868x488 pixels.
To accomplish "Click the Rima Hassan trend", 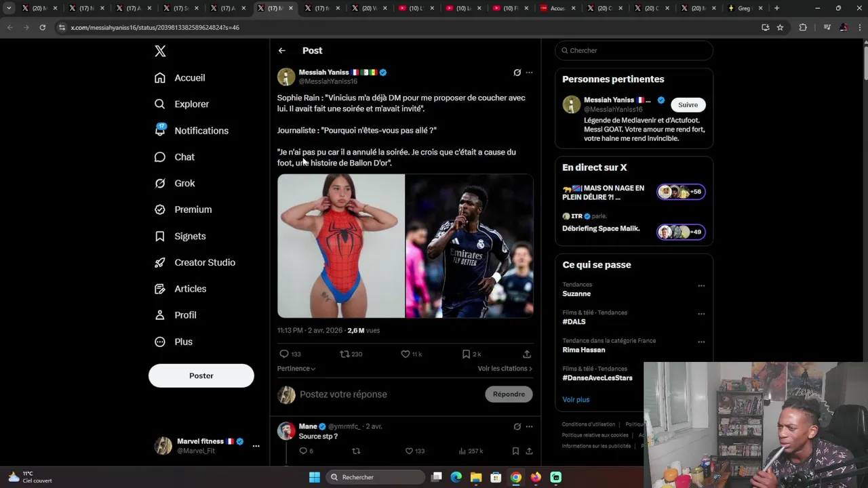I will pyautogui.click(x=584, y=350).
